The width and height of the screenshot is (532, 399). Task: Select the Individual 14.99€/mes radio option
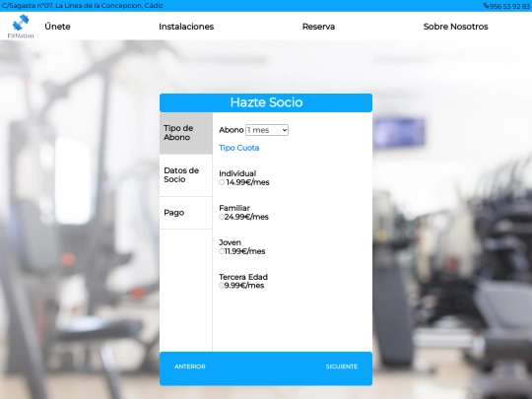click(x=222, y=182)
